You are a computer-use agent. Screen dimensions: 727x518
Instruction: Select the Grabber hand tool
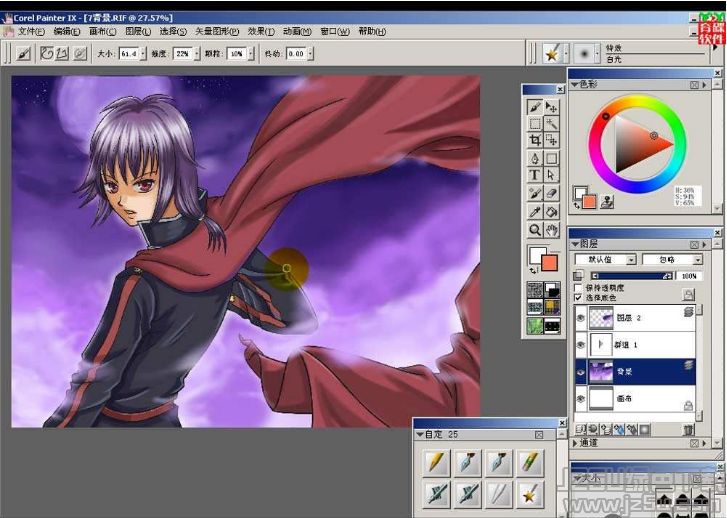pyautogui.click(x=551, y=230)
